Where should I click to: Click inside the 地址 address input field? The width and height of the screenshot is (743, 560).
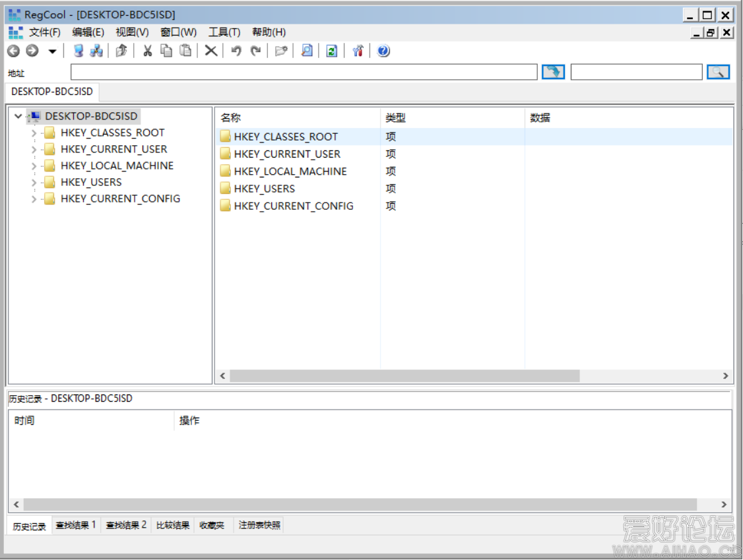coord(304,73)
